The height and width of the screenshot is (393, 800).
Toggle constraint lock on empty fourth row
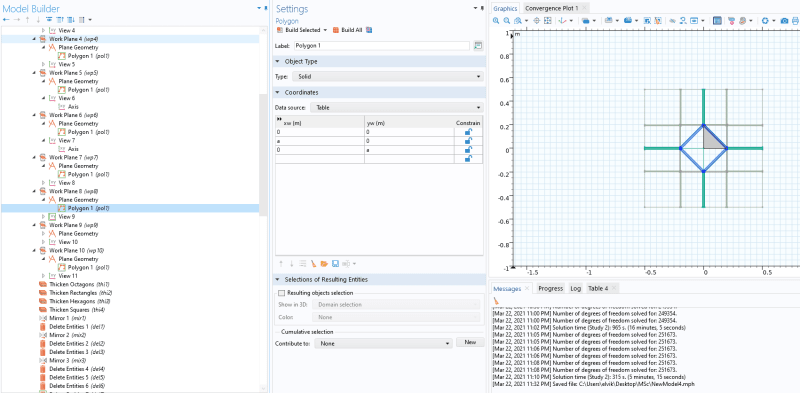click(468, 159)
